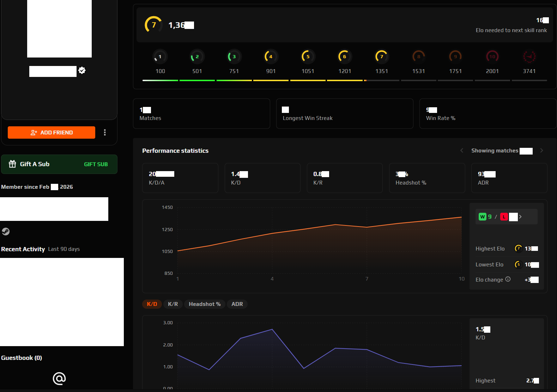557x392 pixels.
Task: Click the verified badge beside username
Action: point(82,71)
